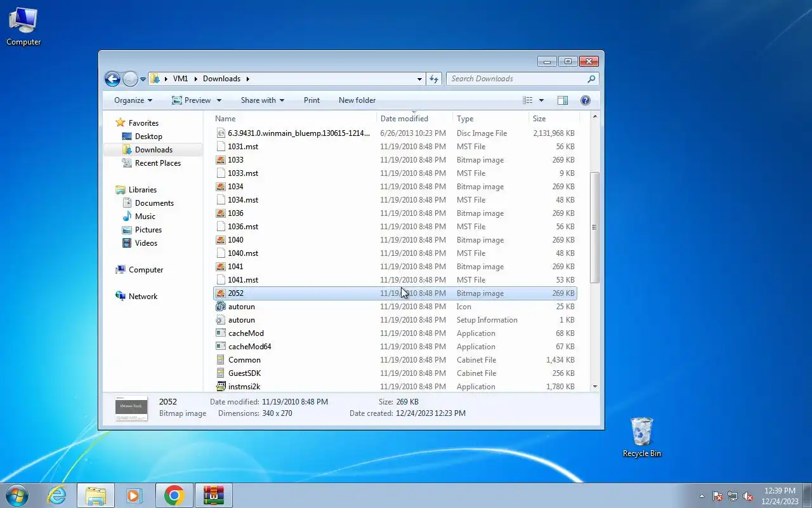Click the Downloads breadcrumb in address bar

221,79
